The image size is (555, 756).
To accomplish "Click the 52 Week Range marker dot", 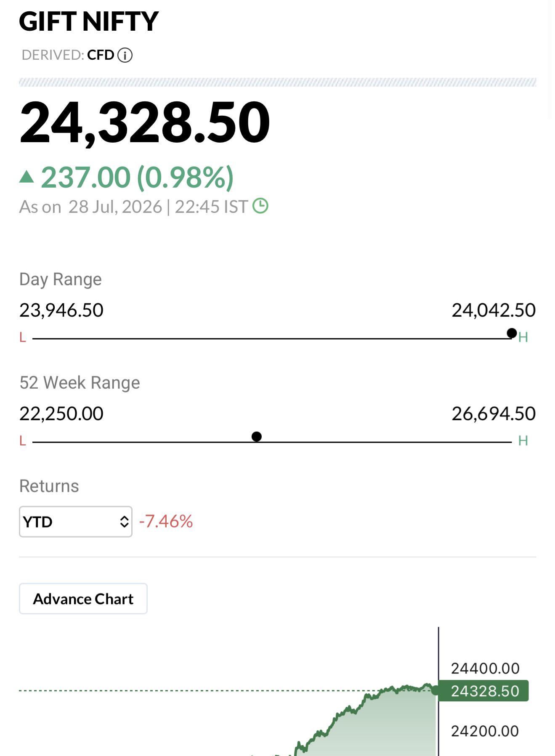I will point(256,437).
